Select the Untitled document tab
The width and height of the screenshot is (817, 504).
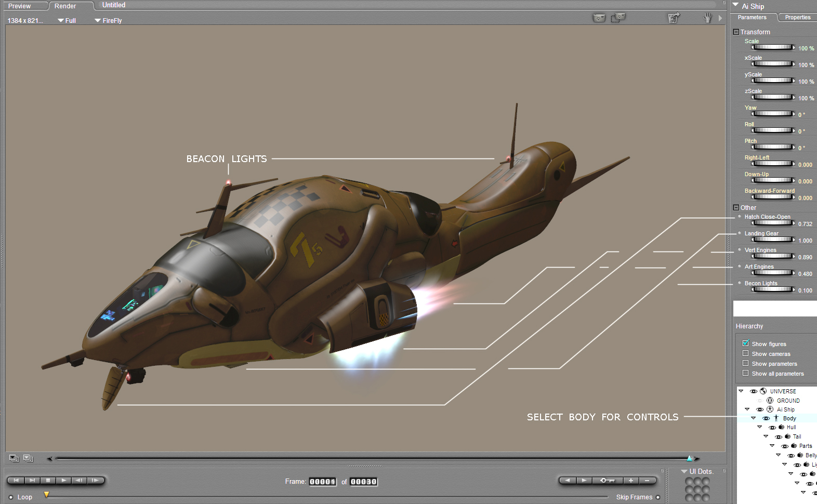coord(114,5)
